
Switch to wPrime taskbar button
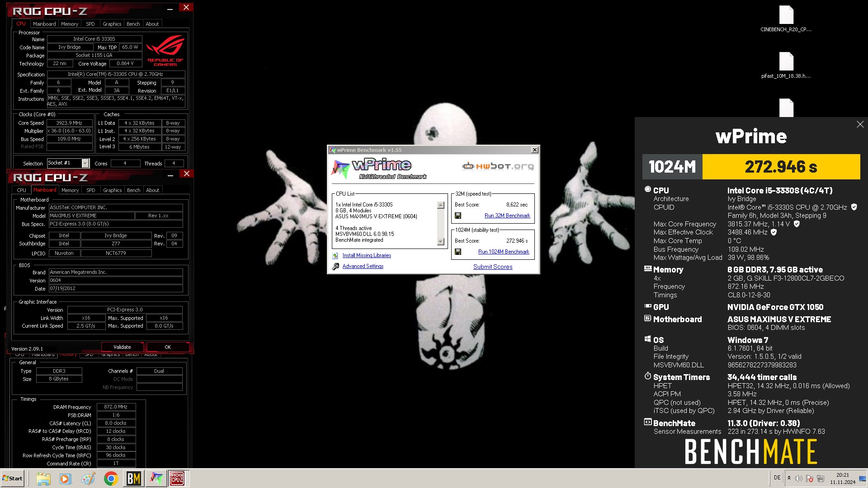click(156, 479)
